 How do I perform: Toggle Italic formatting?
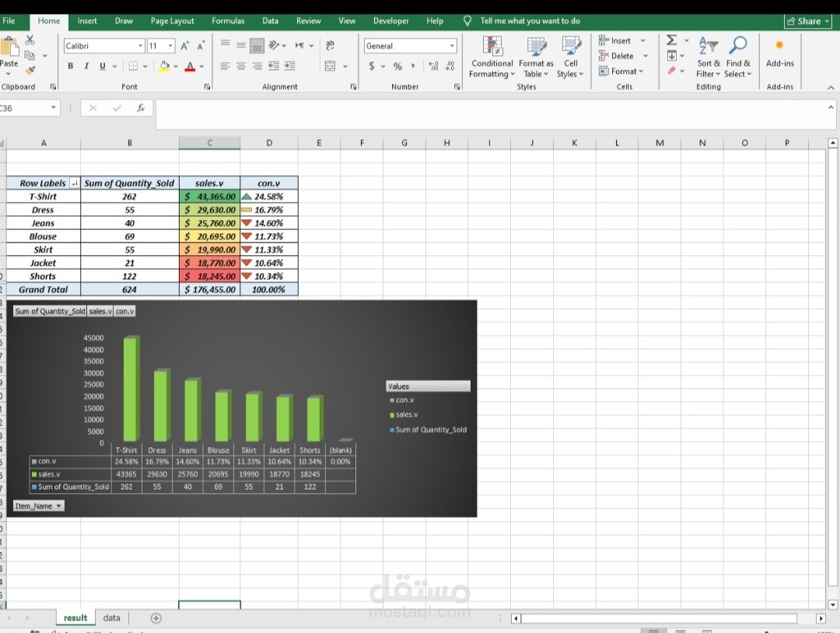click(86, 66)
